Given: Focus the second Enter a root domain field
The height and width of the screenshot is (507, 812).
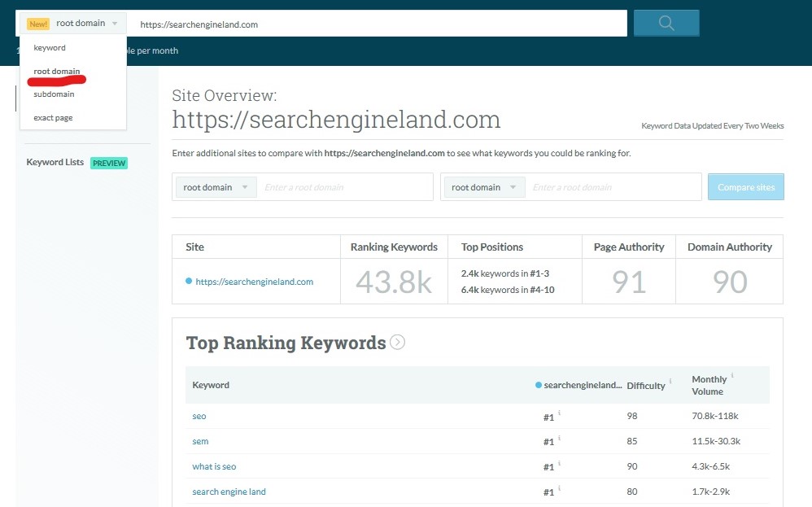Looking at the screenshot, I should (x=614, y=187).
